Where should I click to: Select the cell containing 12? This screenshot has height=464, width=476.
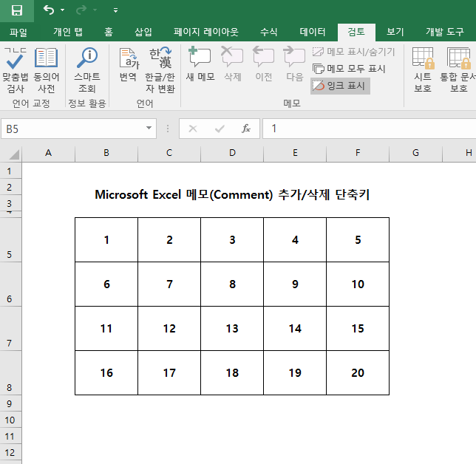pos(169,328)
